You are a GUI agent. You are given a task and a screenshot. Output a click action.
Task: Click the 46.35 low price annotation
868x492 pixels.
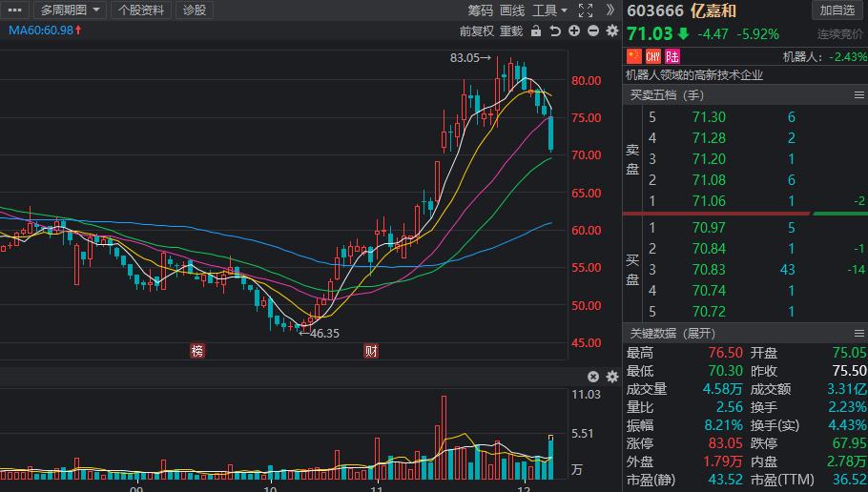[x=320, y=333]
